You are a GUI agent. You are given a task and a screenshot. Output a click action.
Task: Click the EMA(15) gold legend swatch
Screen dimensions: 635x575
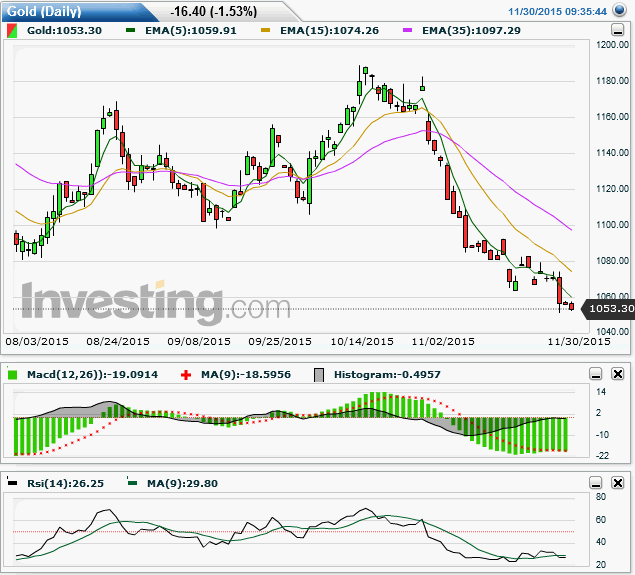[x=265, y=30]
